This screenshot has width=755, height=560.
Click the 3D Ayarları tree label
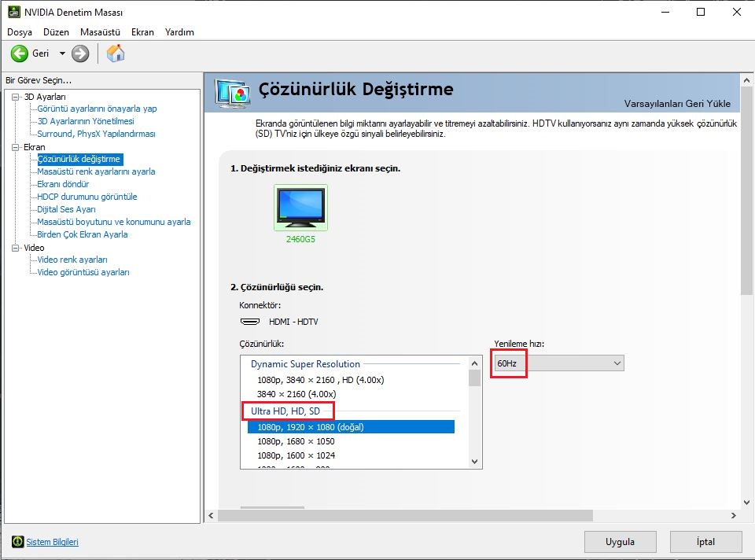coord(45,97)
